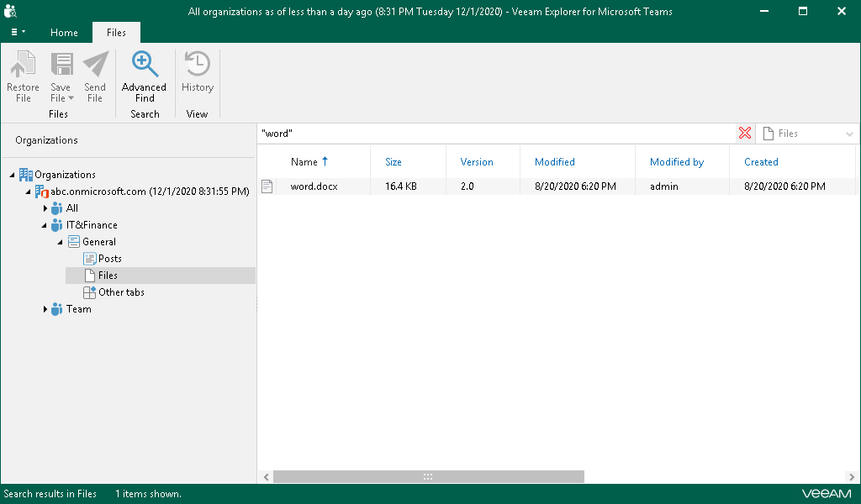Click the 2.0 version cell
Image resolution: width=861 pixels, height=504 pixels.
click(x=467, y=186)
